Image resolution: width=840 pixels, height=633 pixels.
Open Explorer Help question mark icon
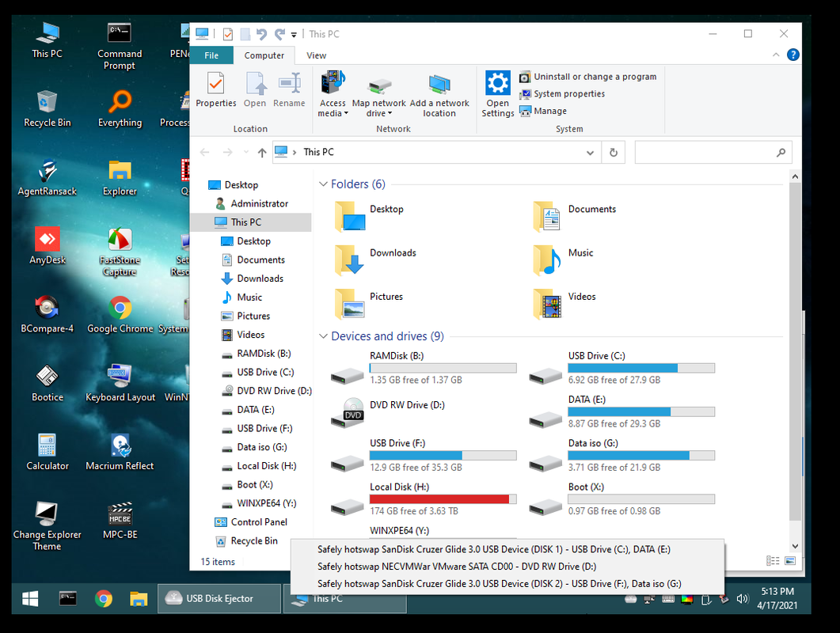792,55
